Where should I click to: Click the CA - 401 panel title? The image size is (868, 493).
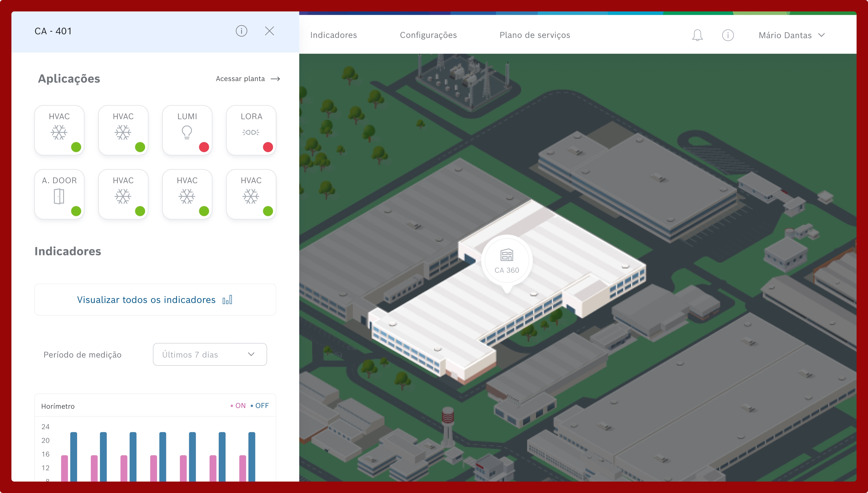coord(53,31)
